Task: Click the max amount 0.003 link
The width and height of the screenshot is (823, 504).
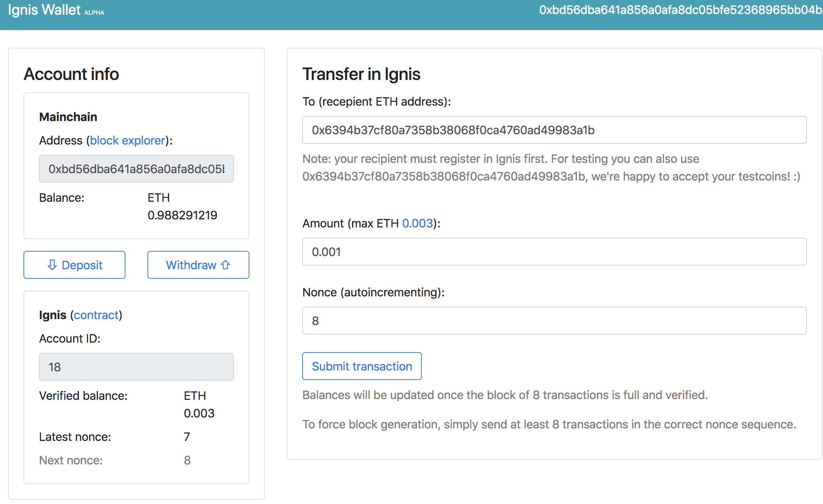Action: coord(417,223)
